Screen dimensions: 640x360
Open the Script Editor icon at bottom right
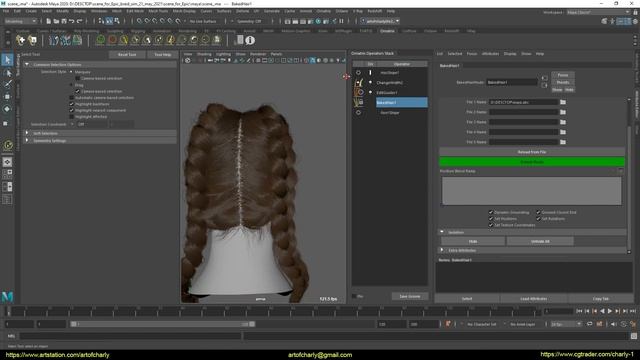tap(633, 336)
